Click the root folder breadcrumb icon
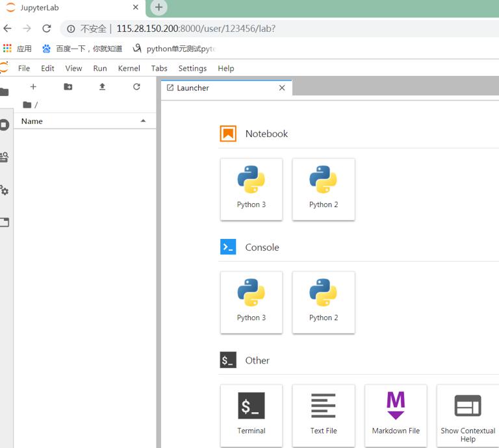 [27, 105]
